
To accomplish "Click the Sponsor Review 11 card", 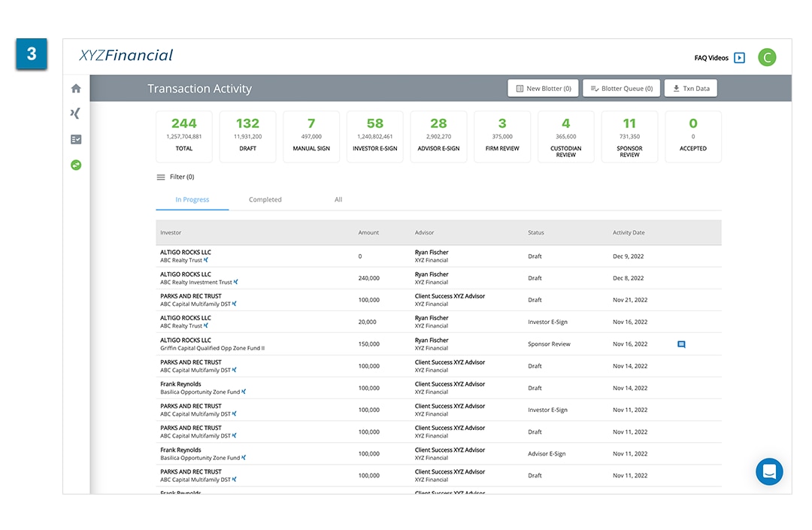I will [x=629, y=136].
